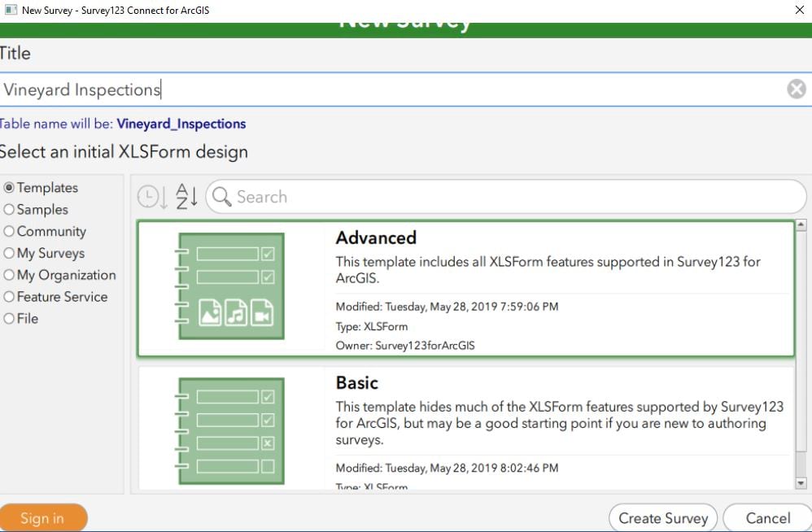Click the Basic template description text

[x=559, y=423]
